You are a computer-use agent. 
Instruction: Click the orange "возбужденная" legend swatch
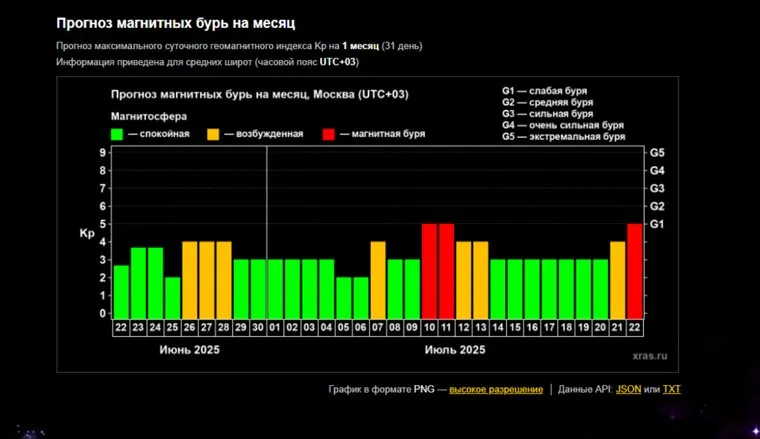tap(214, 134)
